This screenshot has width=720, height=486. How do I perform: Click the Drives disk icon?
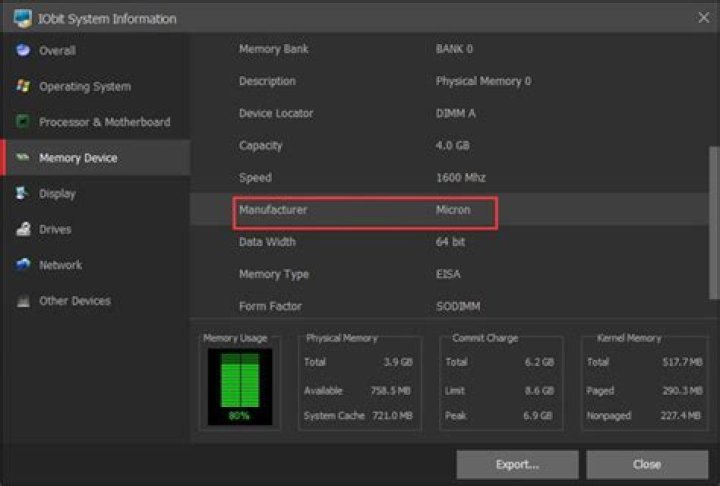pyautogui.click(x=23, y=229)
